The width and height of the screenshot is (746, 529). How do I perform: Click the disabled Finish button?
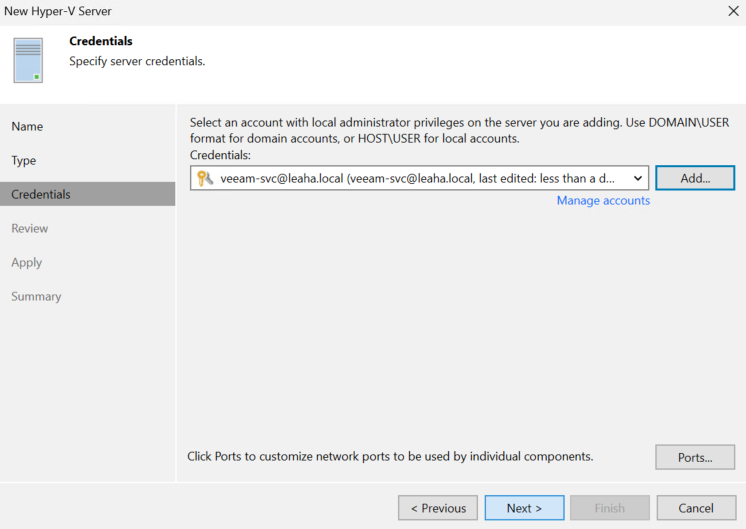point(610,508)
